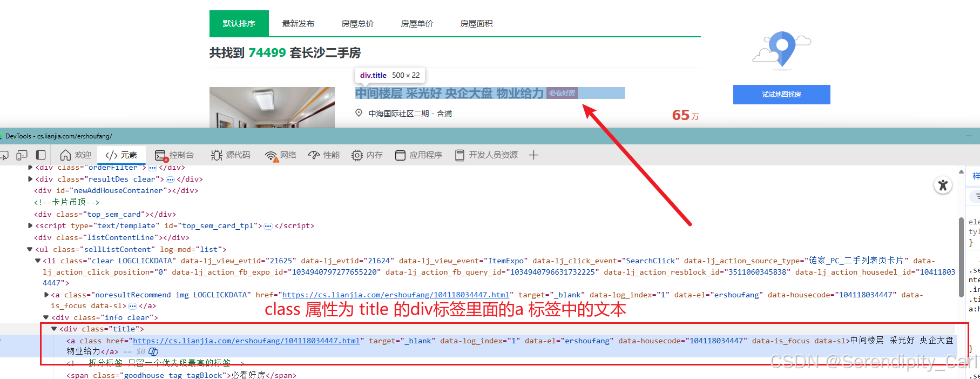Toggle device emulation icon in DevTools toolbar
The image size is (980, 379).
(x=22, y=155)
